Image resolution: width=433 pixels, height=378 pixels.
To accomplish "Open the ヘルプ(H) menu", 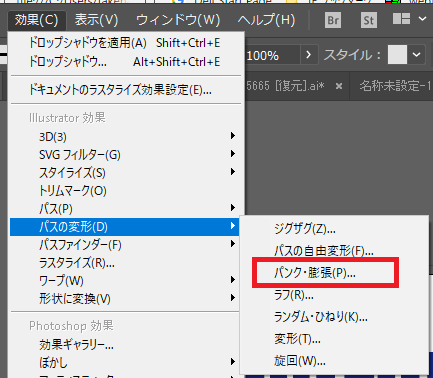I will (266, 21).
